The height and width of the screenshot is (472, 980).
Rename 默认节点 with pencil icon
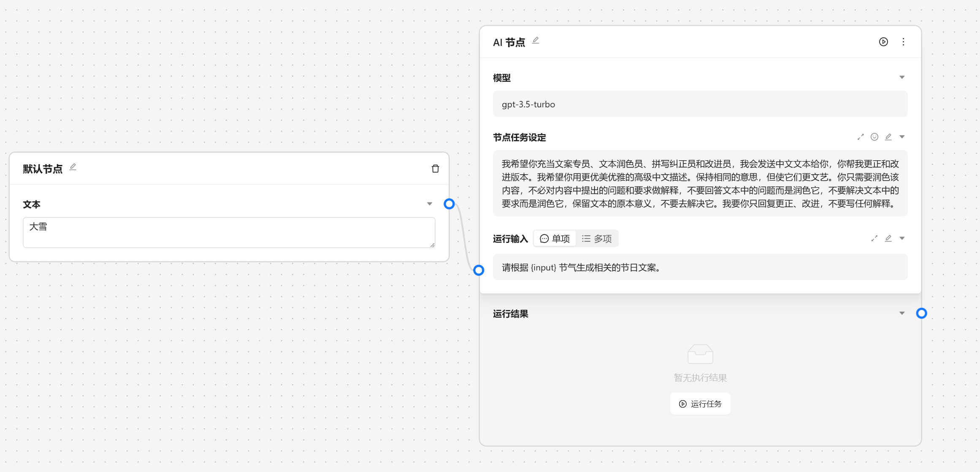[73, 167]
